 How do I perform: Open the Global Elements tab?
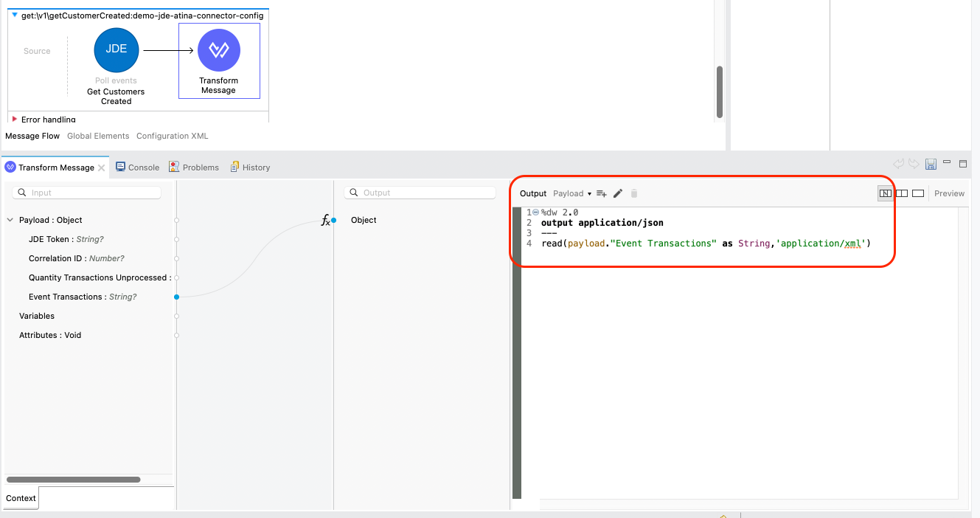click(x=98, y=136)
